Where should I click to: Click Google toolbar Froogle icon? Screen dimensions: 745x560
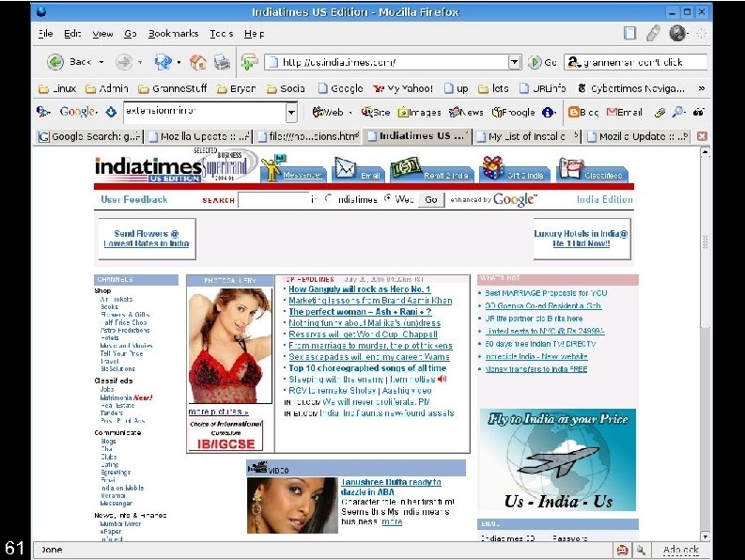pyautogui.click(x=497, y=112)
